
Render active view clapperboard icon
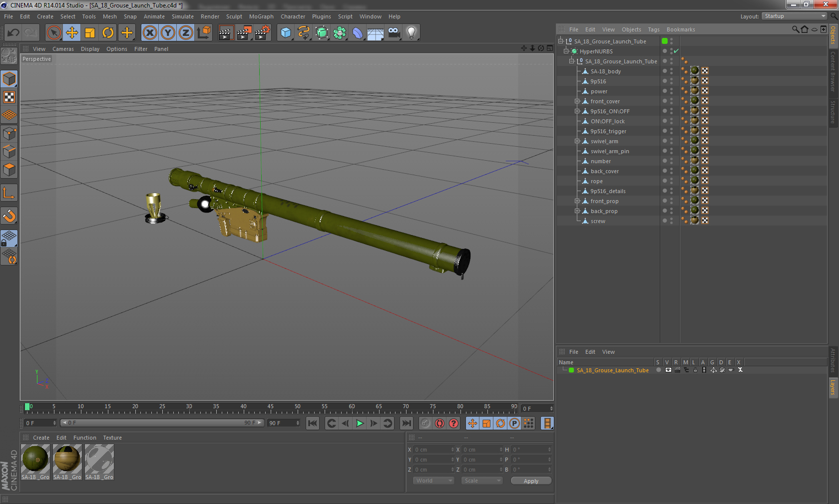[x=226, y=33]
